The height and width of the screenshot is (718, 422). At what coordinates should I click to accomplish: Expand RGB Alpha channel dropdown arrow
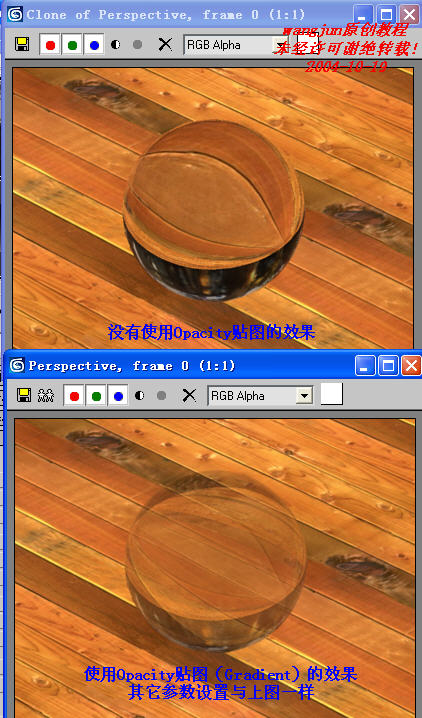pos(304,396)
